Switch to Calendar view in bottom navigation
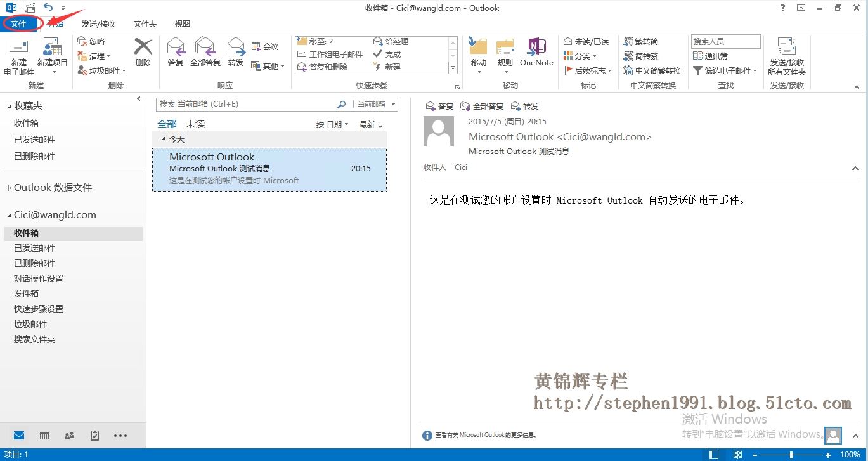868x461 pixels. (x=44, y=436)
